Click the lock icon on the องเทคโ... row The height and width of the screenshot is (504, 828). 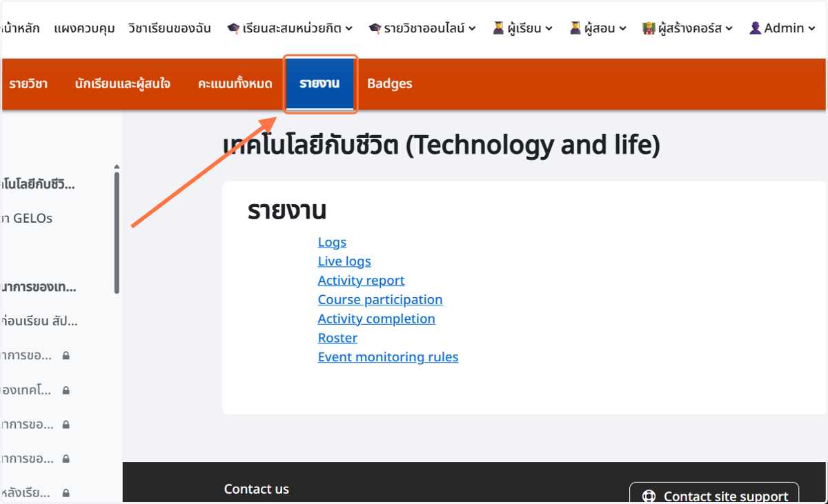click(66, 390)
